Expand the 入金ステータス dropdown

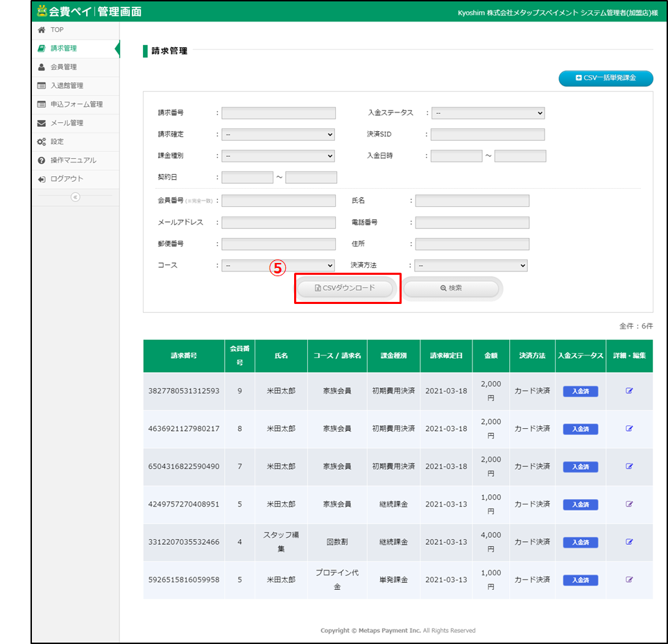488,113
